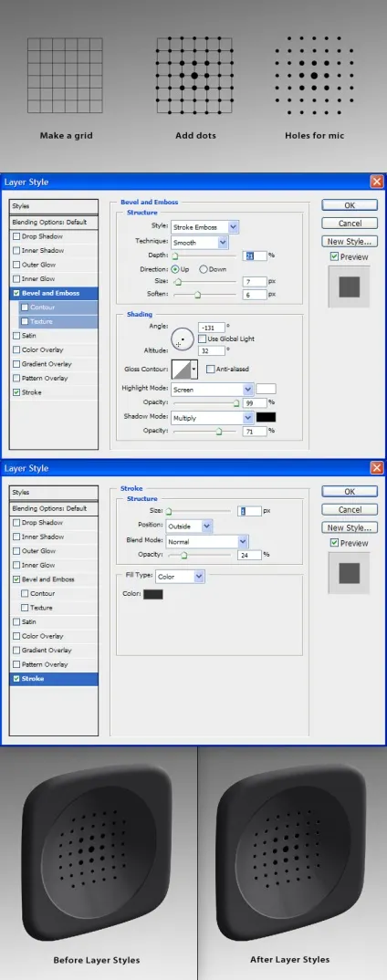Open the Position dropdown set to Outside
This screenshot has width=387, height=980.
(190, 526)
